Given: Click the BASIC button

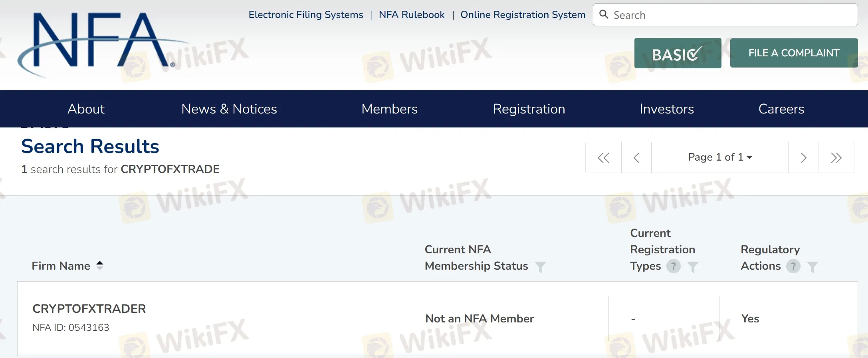Looking at the screenshot, I should click(x=678, y=54).
